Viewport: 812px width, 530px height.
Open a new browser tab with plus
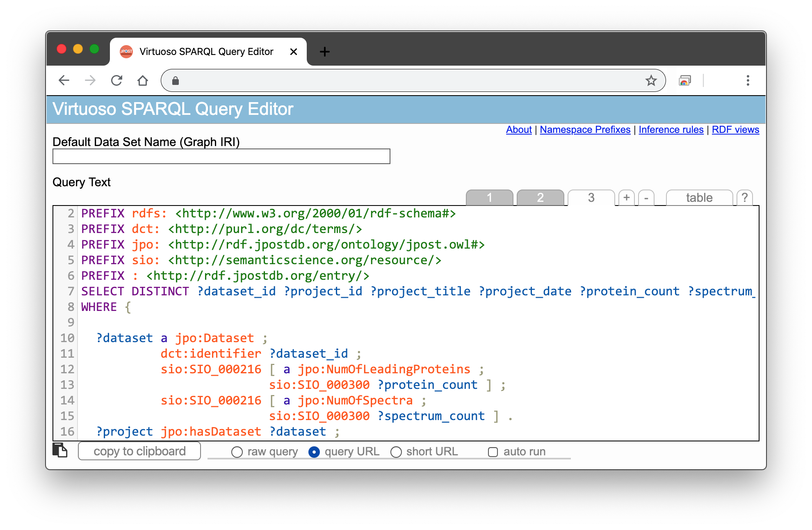click(x=324, y=52)
